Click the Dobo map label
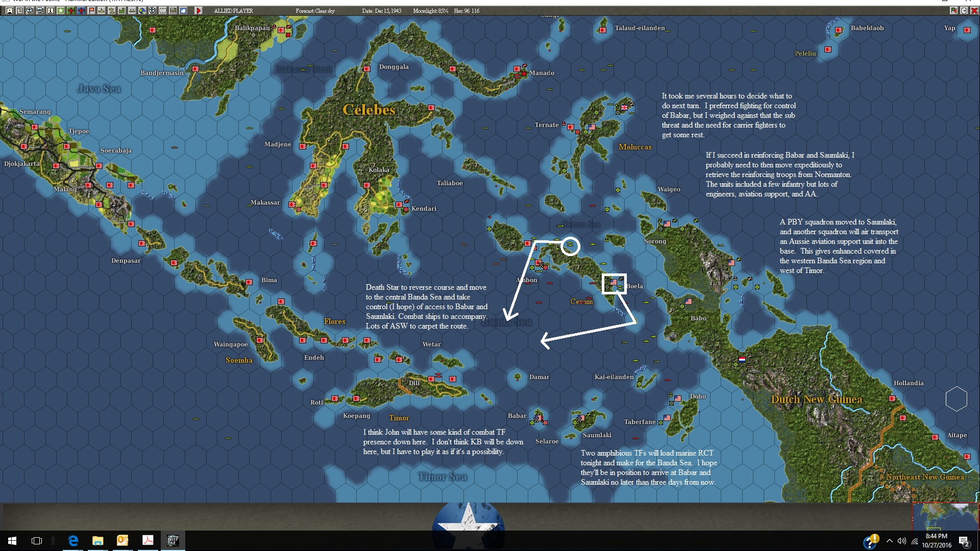980x551 pixels. click(x=698, y=396)
